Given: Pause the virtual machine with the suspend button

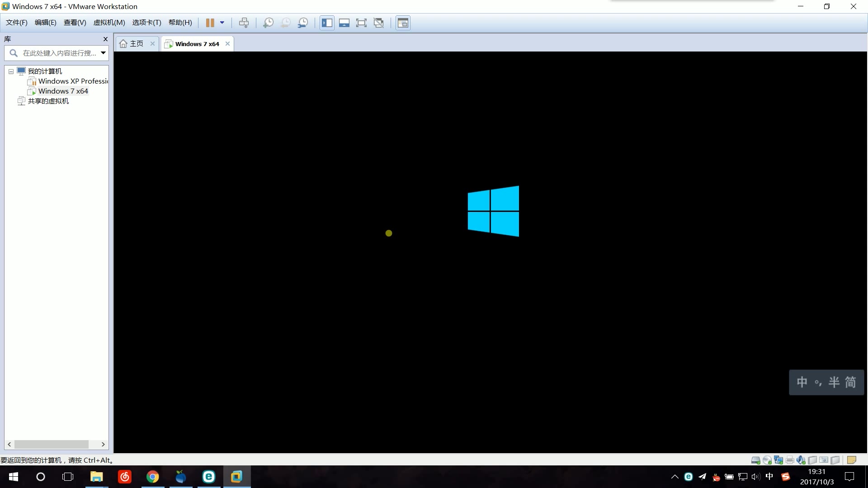Looking at the screenshot, I should pos(210,23).
